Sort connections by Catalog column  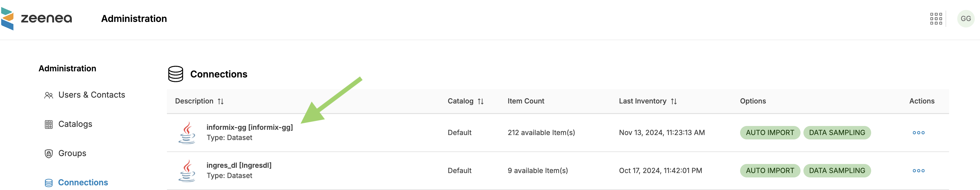(x=480, y=101)
